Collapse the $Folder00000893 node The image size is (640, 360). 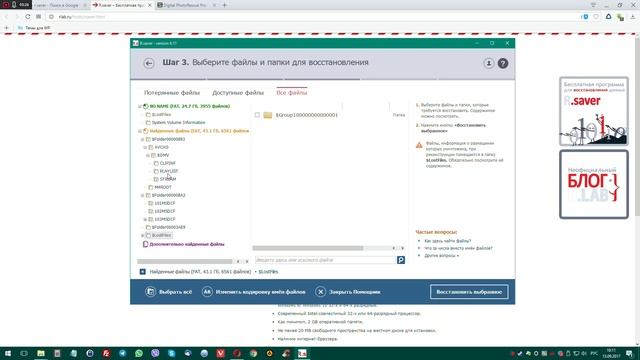point(142,140)
